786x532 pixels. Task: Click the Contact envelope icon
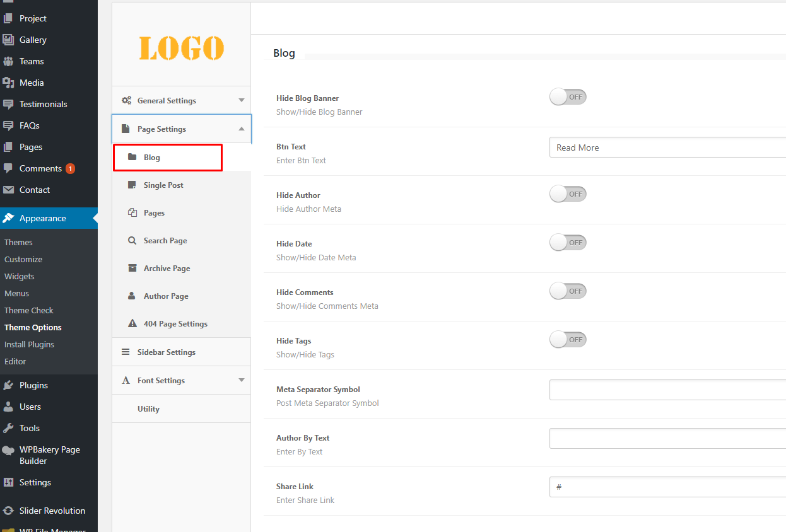point(8,190)
